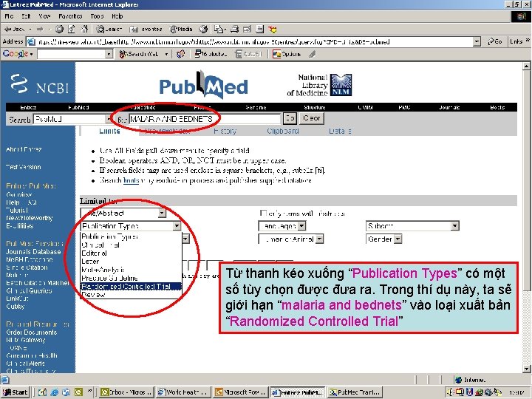The height and width of the screenshot is (399, 532).
Task: Click the page scrollbar down arrow
Action: tap(526, 369)
